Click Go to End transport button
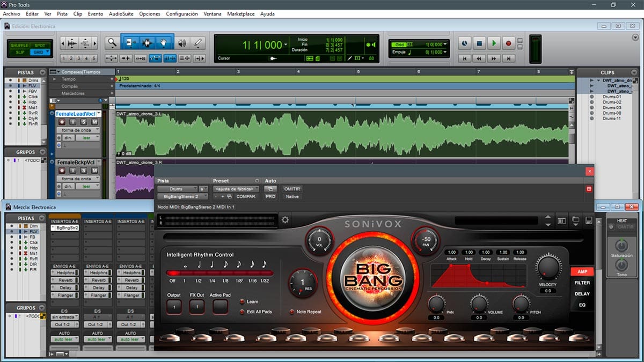The width and height of the screenshot is (644, 362). [508, 58]
